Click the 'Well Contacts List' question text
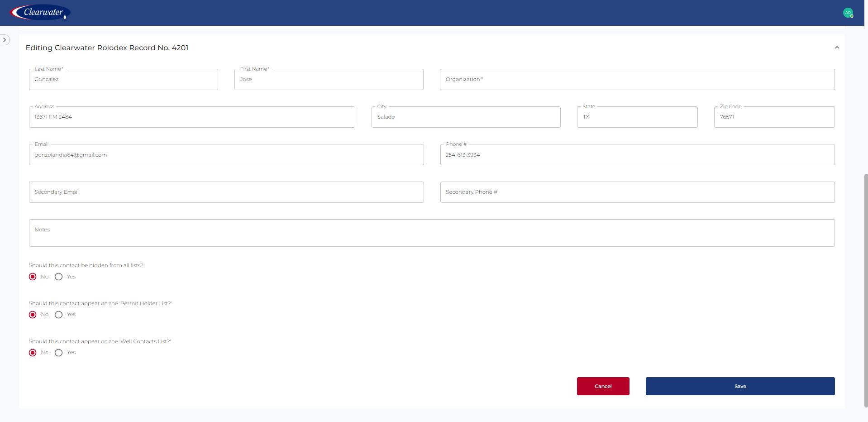 (x=100, y=341)
